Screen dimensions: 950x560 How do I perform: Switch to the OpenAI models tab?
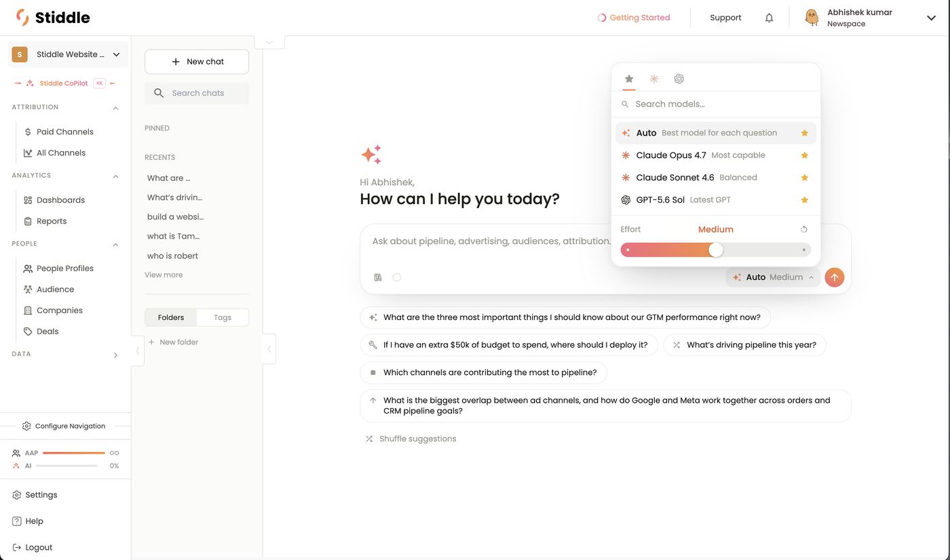tap(679, 79)
